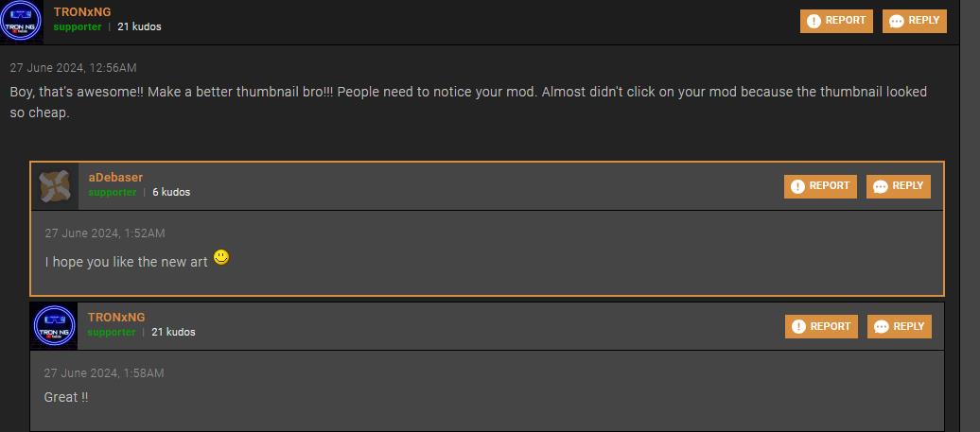Report the "Great !!" comment
980x432 pixels.
tap(821, 326)
